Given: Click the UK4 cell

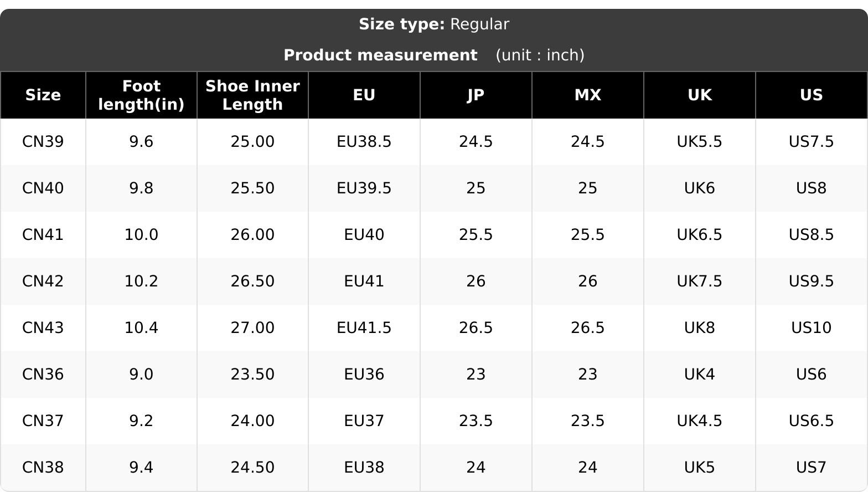Looking at the screenshot, I should [700, 375].
